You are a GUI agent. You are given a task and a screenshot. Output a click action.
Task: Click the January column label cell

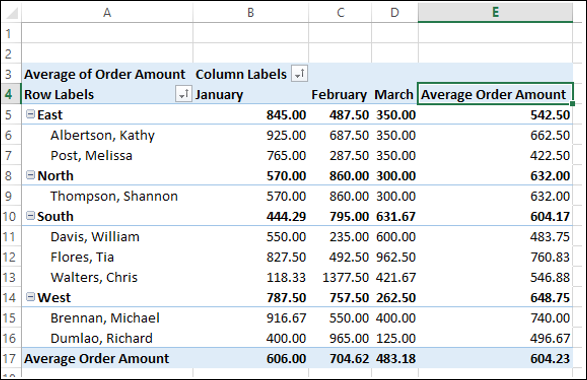(x=251, y=94)
